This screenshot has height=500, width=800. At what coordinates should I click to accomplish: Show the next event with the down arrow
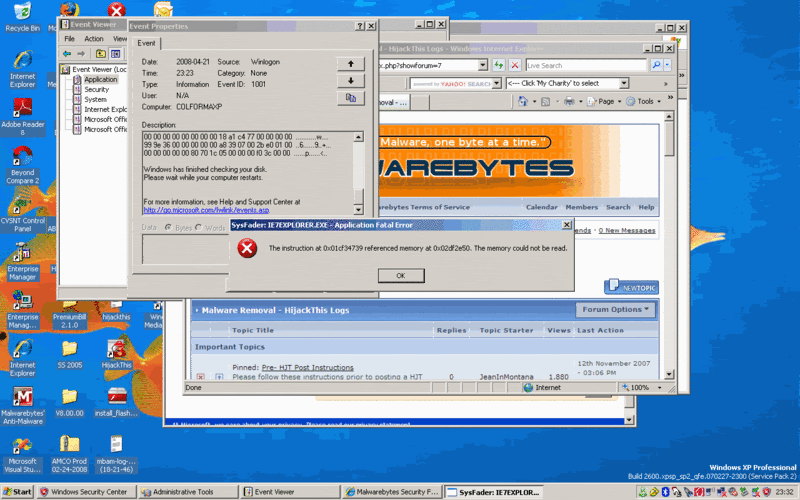click(x=351, y=81)
